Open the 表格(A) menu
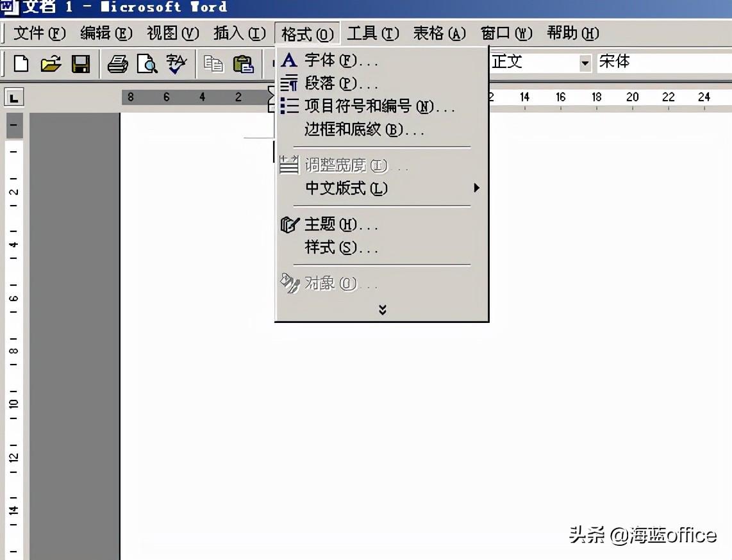The height and width of the screenshot is (560, 732). point(440,33)
